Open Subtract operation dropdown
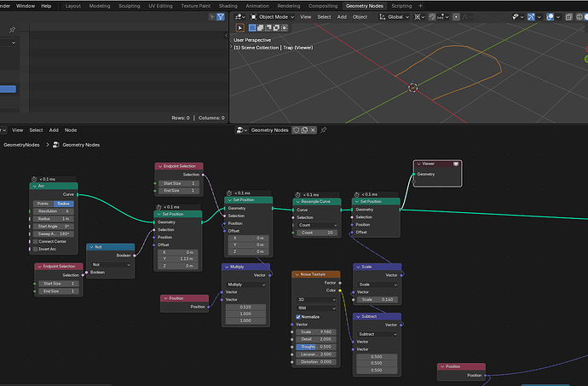This screenshot has height=386, width=588. [x=377, y=334]
